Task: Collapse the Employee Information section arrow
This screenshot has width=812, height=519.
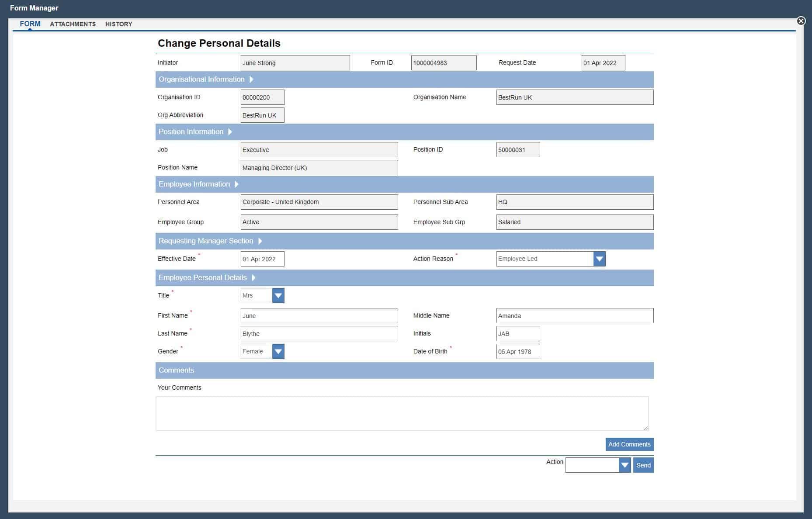Action: point(236,184)
